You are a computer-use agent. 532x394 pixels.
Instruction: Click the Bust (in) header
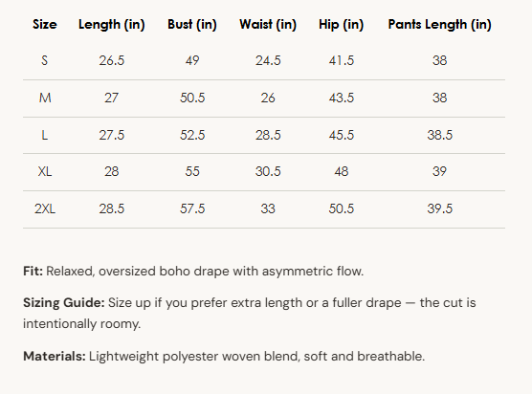192,25
